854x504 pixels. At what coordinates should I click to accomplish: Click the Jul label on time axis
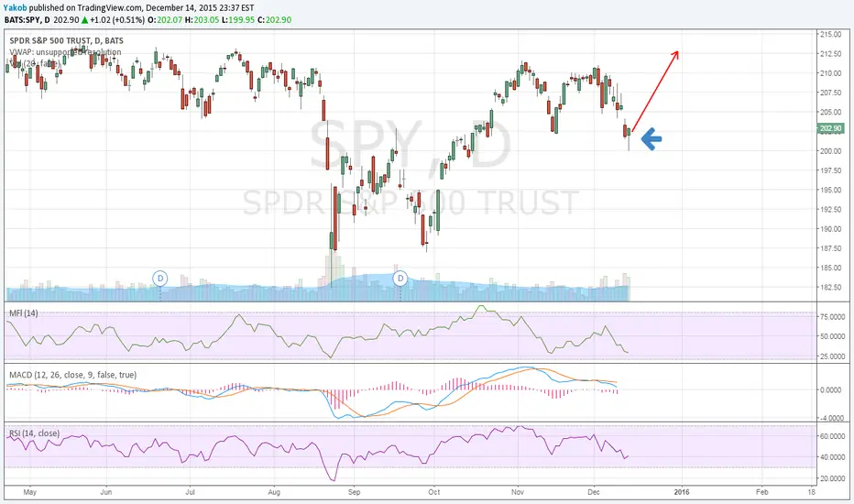click(190, 492)
